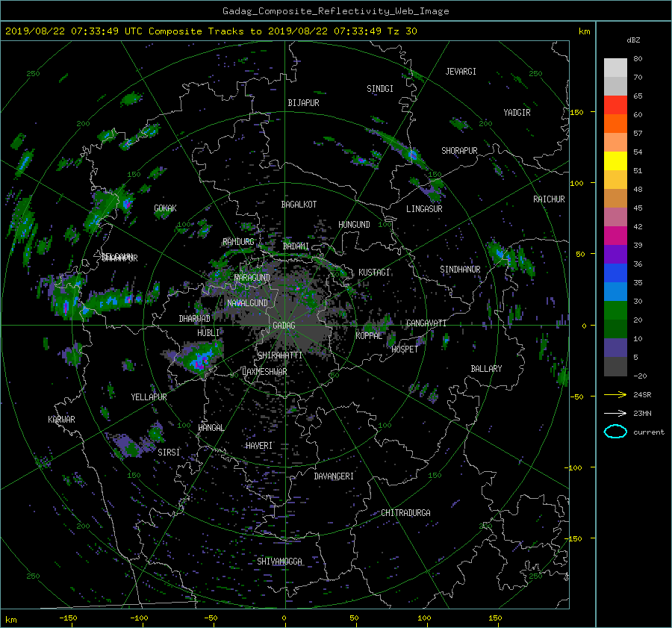The height and width of the screenshot is (628, 672).
Task: Click the DAVANGERI city label
Action: click(334, 476)
